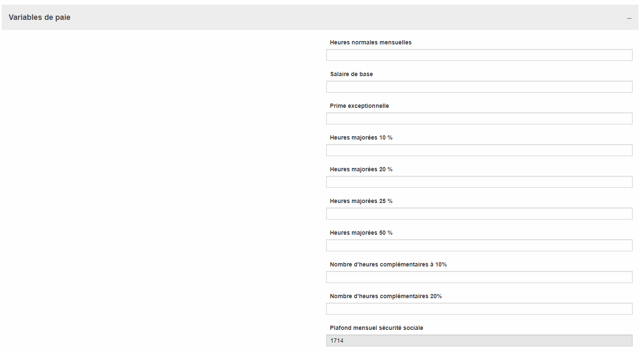This screenshot has height=354, width=644.
Task: Click the Heures majorées 10 % label
Action: tap(361, 137)
